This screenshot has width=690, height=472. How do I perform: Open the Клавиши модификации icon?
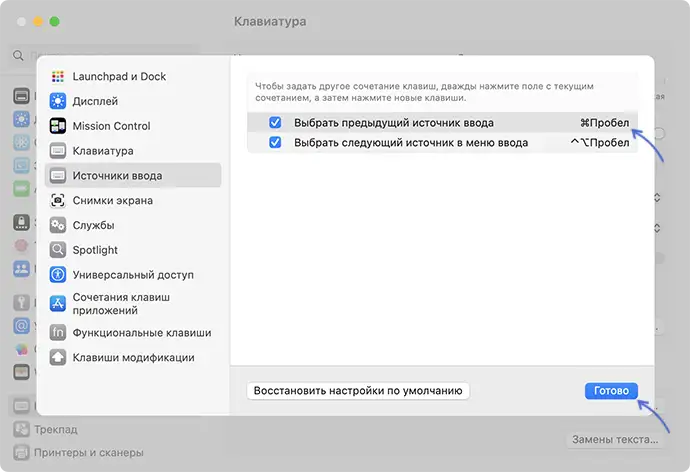click(x=58, y=358)
